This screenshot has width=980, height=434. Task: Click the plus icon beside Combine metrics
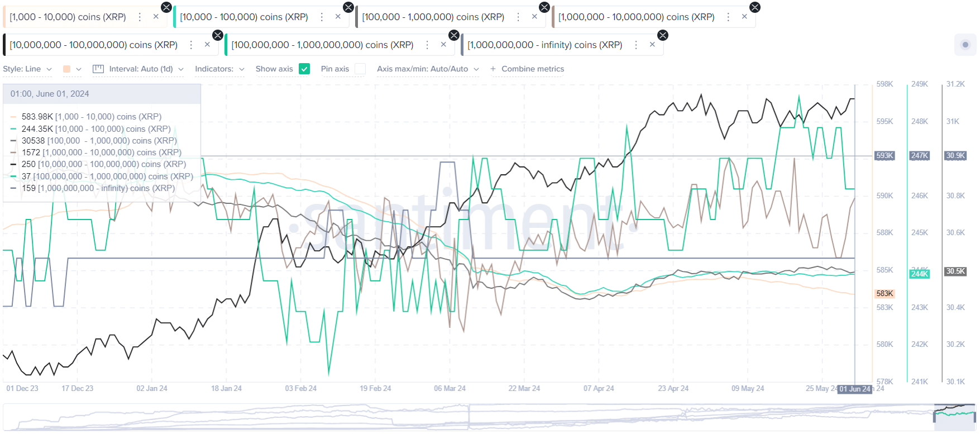pos(493,69)
